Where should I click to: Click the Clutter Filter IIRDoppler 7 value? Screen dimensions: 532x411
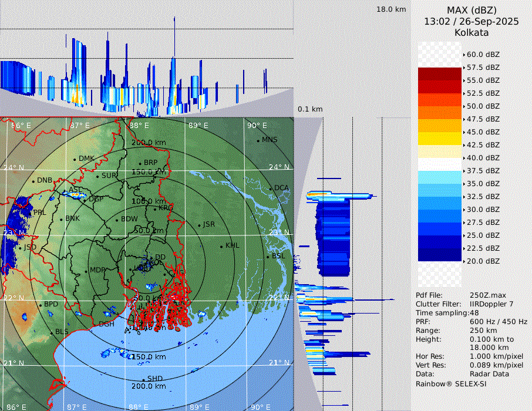[491, 304]
